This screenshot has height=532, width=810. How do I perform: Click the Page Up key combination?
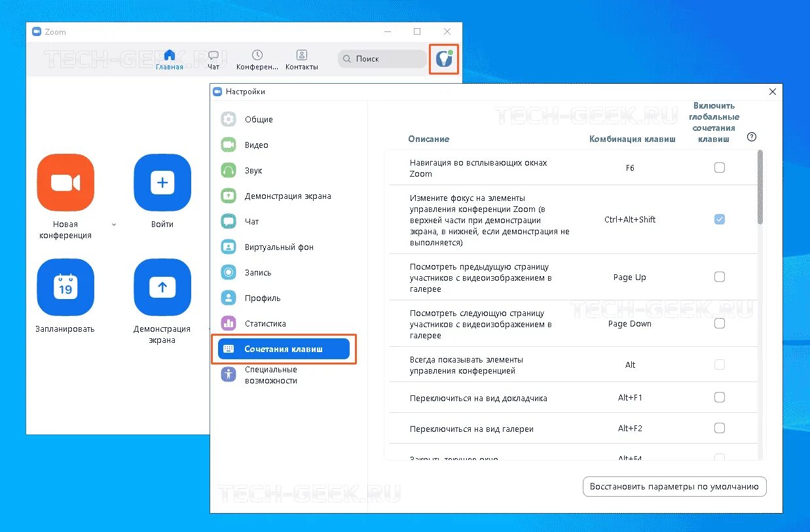pyautogui.click(x=630, y=277)
